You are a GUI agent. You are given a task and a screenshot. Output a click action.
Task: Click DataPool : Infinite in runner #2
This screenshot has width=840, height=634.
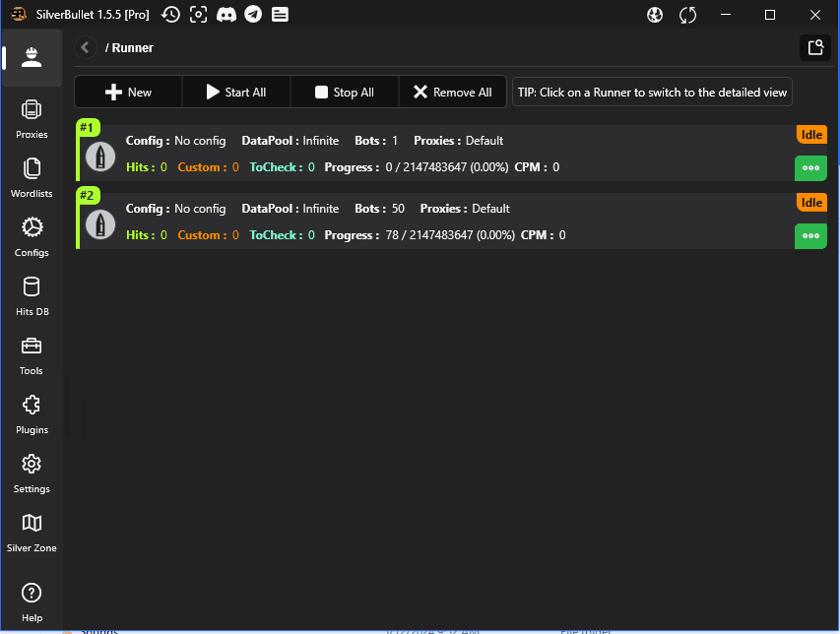[x=290, y=209]
